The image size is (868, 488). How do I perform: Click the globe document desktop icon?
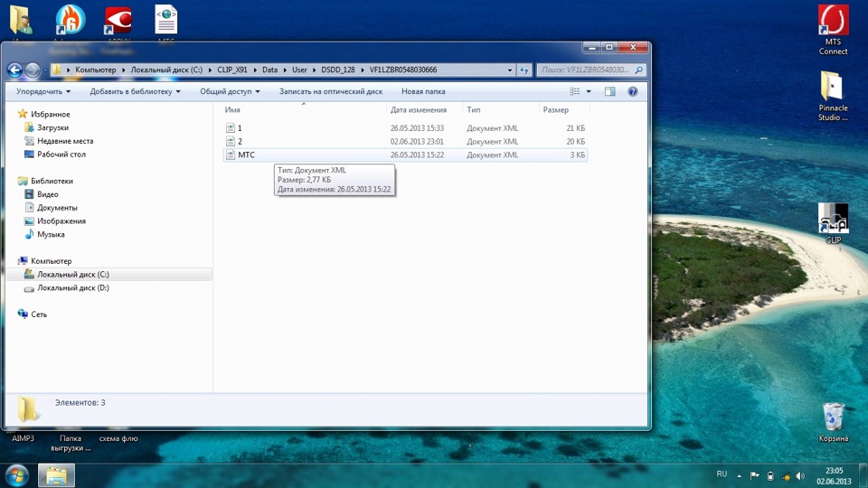click(166, 19)
